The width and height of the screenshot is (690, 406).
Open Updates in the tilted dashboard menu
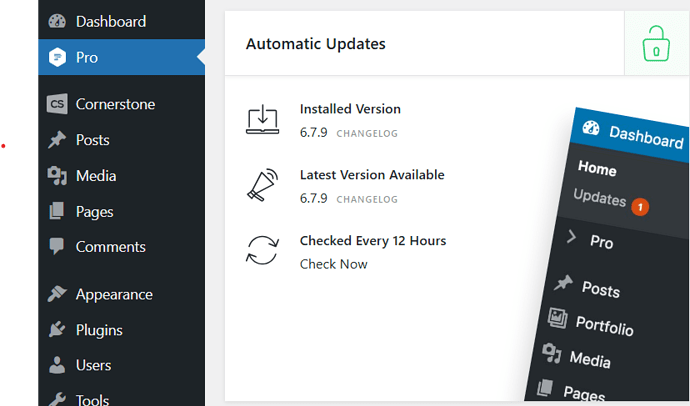599,198
